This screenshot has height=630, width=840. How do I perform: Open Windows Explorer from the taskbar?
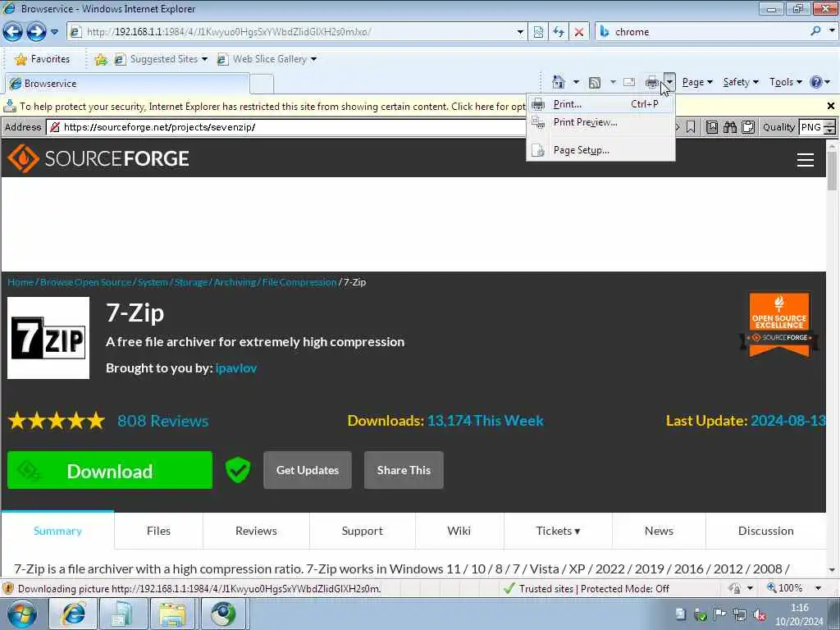pos(171,614)
